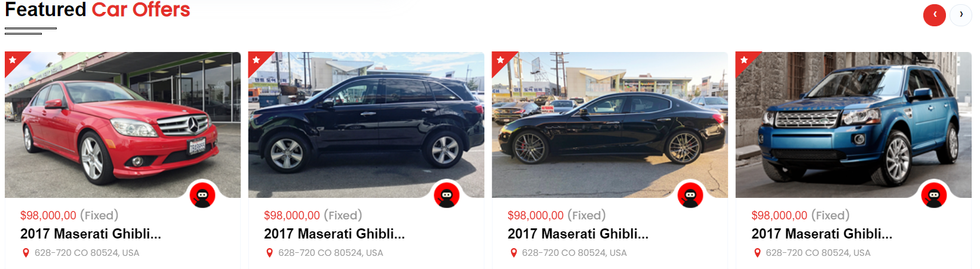Viewport: 980px width, 269px height.
Task: Open fourth 2017 Maserati Ghibli title link
Action: [x=822, y=234]
